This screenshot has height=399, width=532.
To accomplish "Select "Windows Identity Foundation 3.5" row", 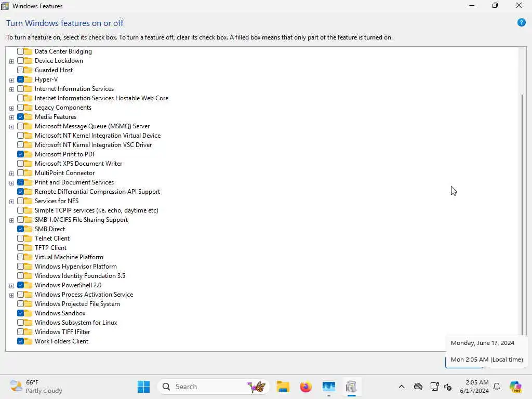I will pyautogui.click(x=79, y=276).
